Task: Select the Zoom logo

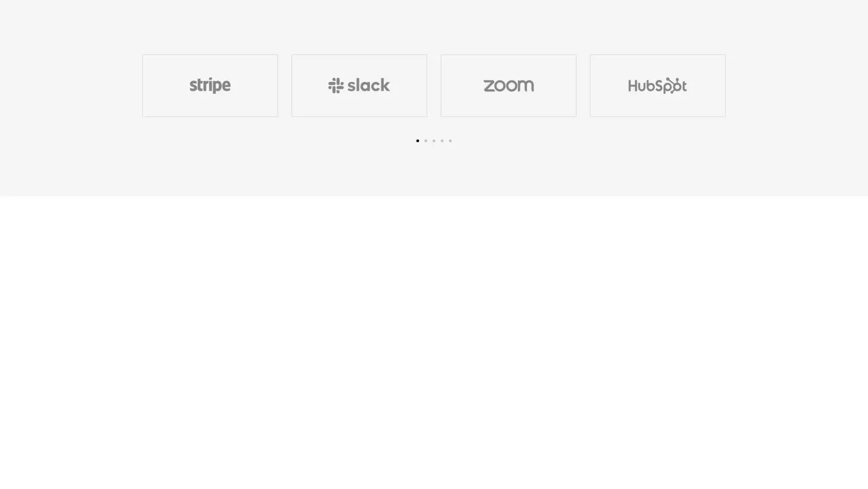Action: click(x=508, y=86)
